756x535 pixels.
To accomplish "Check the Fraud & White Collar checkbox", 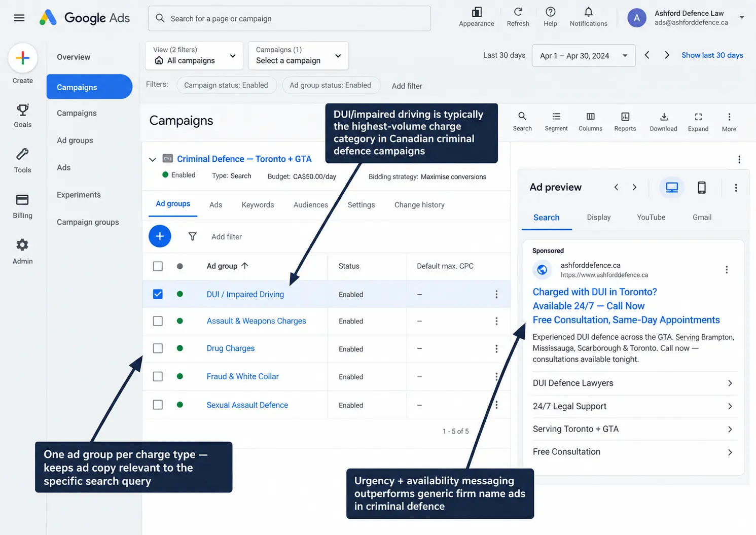I will (158, 376).
